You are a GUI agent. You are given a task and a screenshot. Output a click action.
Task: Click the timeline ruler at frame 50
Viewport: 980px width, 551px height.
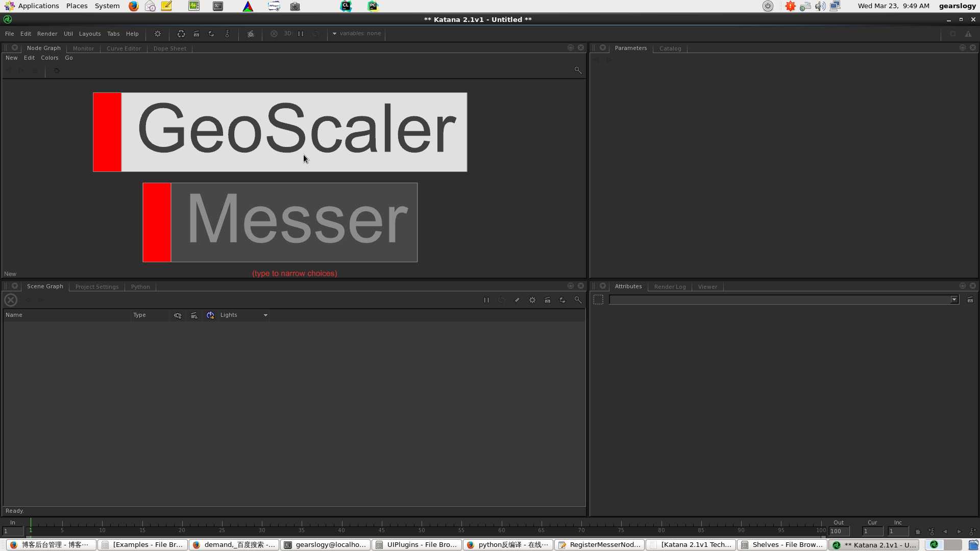[422, 527]
